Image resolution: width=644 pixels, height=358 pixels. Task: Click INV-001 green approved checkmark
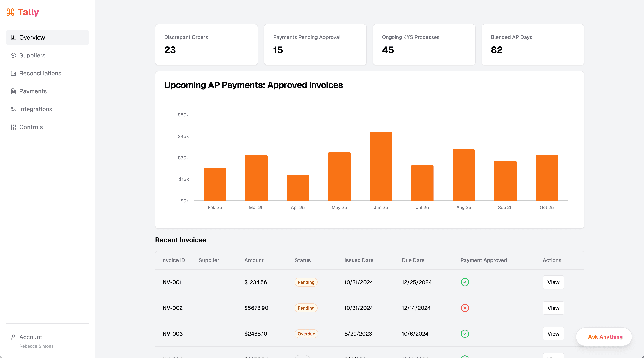coord(465,282)
